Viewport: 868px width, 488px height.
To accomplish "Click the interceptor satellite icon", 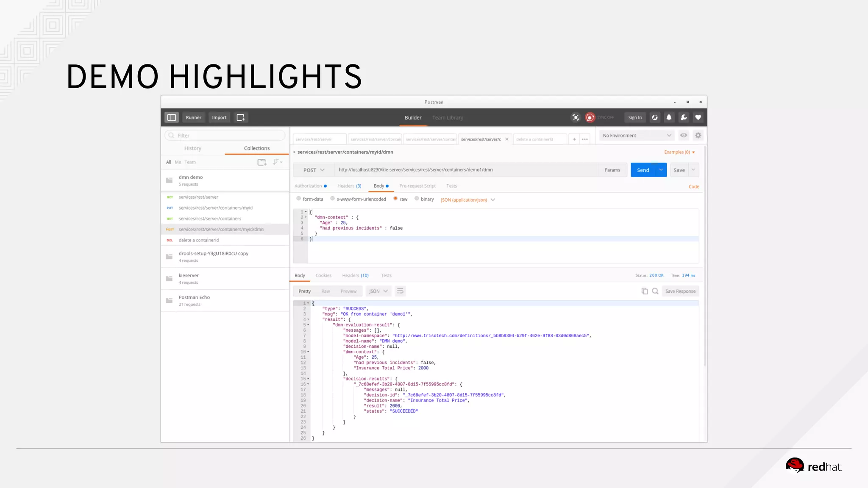I will tap(576, 117).
